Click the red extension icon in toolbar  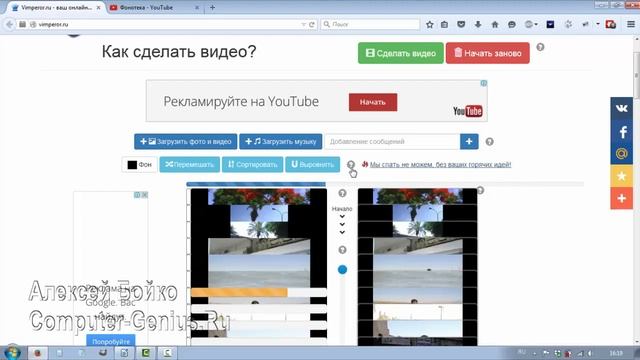tap(611, 24)
